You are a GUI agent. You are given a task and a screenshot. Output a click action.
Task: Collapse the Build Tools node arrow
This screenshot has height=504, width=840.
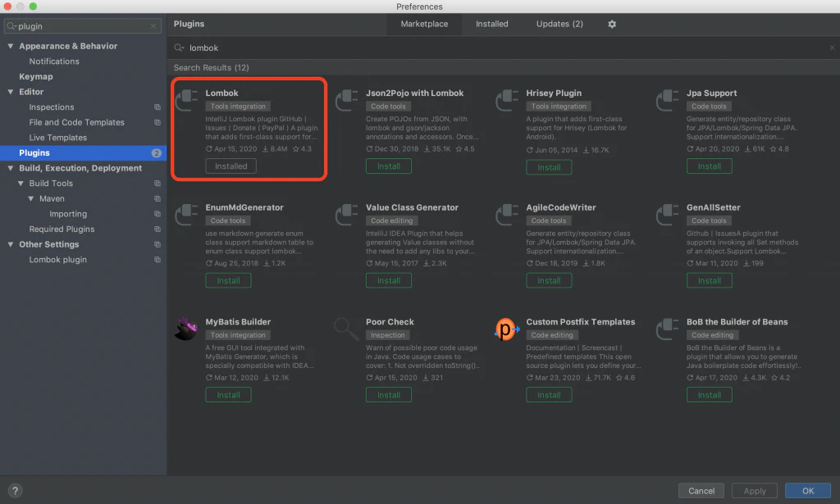21,183
